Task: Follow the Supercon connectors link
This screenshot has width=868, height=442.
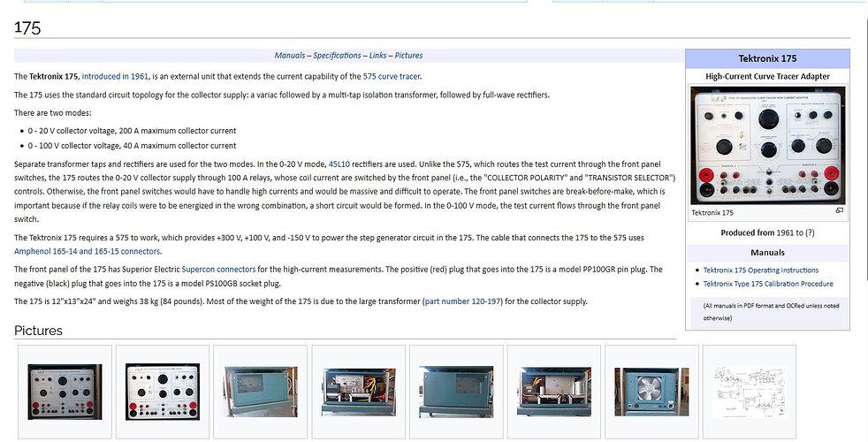Action: tap(218, 270)
